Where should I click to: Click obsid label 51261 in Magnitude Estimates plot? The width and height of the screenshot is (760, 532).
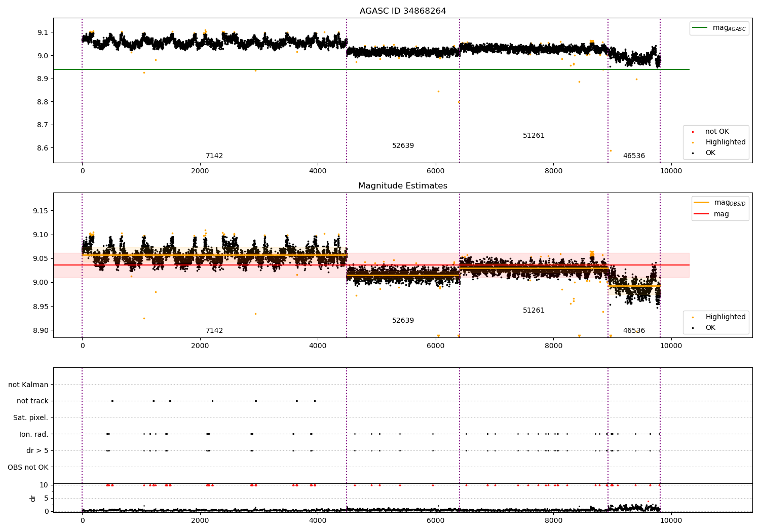tap(534, 311)
